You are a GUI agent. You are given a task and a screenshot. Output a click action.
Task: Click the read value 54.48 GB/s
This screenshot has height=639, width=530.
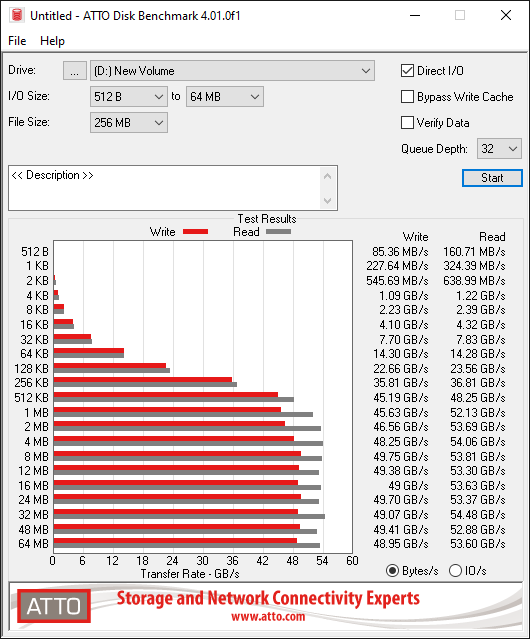[x=478, y=515]
